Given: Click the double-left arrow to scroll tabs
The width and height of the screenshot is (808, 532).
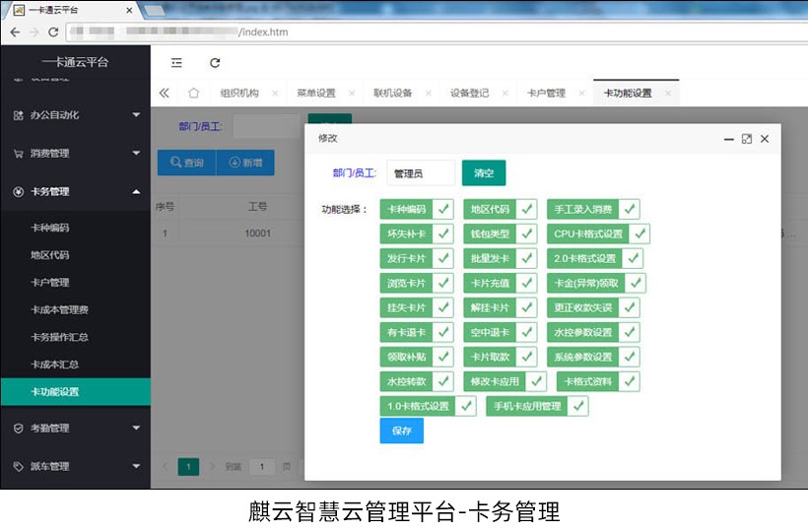Looking at the screenshot, I should pyautogui.click(x=165, y=94).
